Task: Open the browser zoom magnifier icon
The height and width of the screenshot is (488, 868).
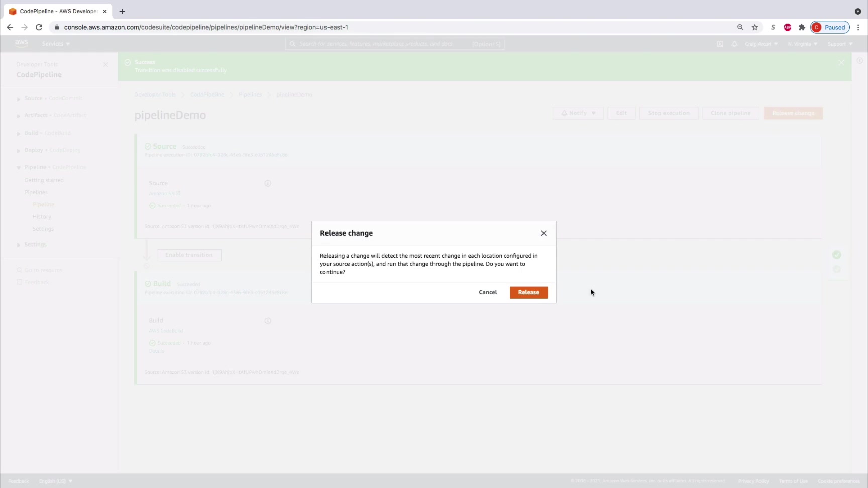Action: point(740,27)
